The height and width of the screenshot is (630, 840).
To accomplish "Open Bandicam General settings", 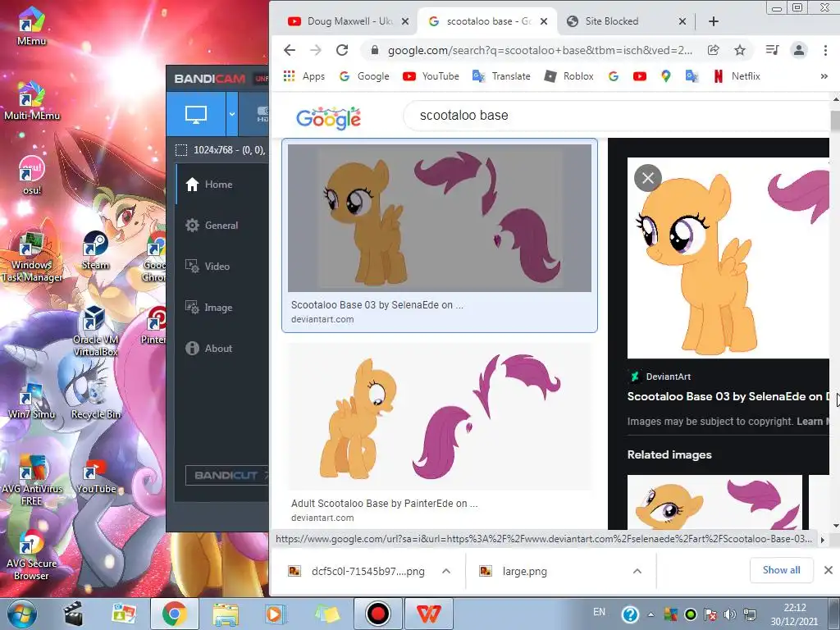I will tap(211, 226).
